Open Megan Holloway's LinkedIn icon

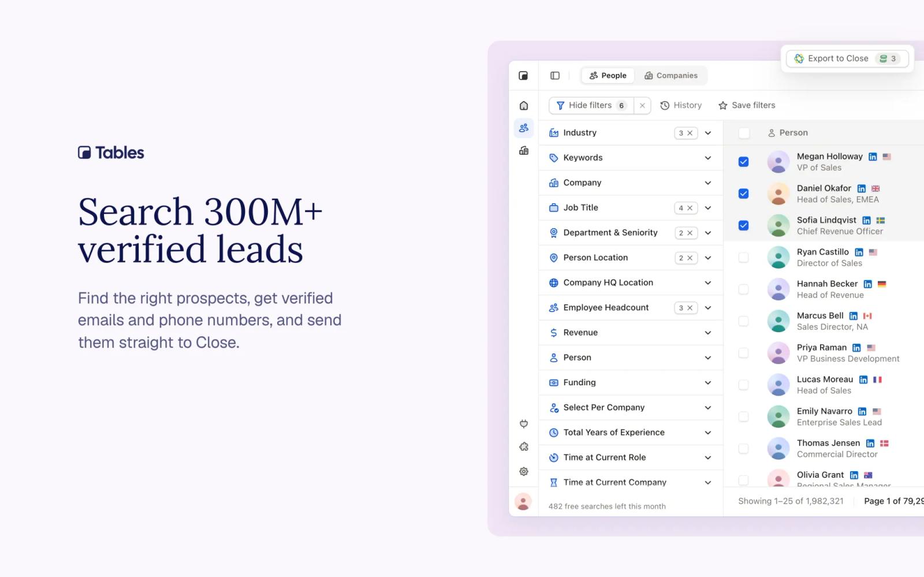(873, 157)
